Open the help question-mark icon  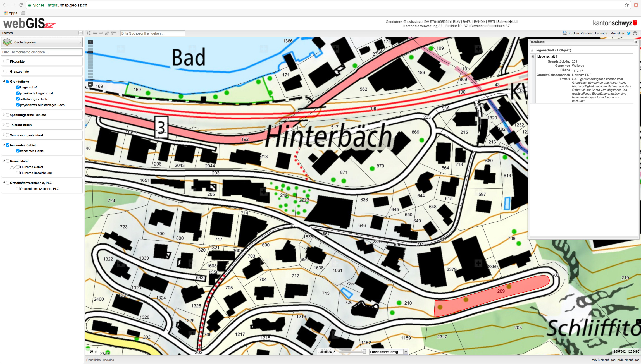pos(635,33)
